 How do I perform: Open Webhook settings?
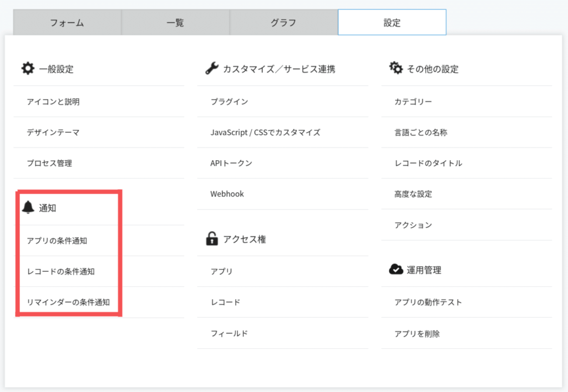(x=227, y=194)
